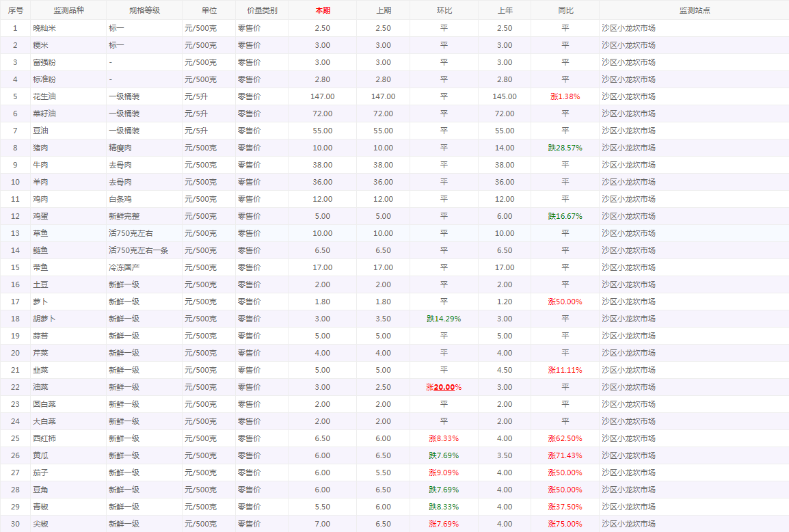This screenshot has height=532, width=789.
Task: Click the 西红柿 product name
Action: click(44, 438)
